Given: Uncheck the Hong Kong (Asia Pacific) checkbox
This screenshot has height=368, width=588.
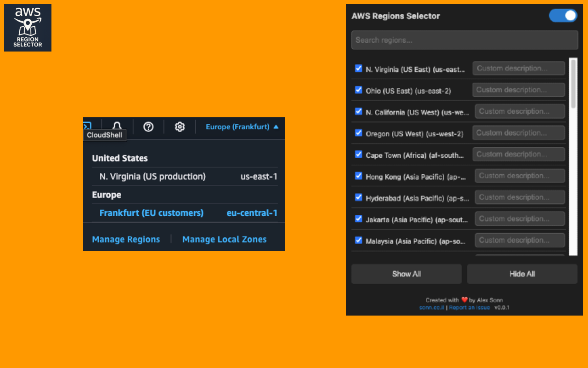Looking at the screenshot, I should pos(359,176).
